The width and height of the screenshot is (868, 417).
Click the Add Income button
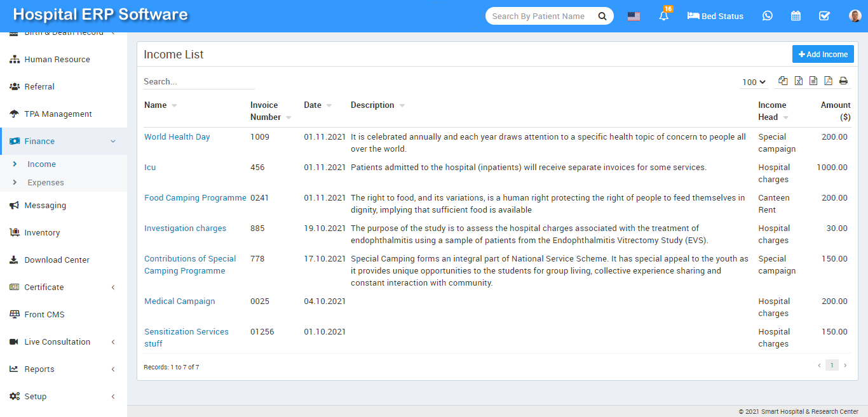point(823,54)
